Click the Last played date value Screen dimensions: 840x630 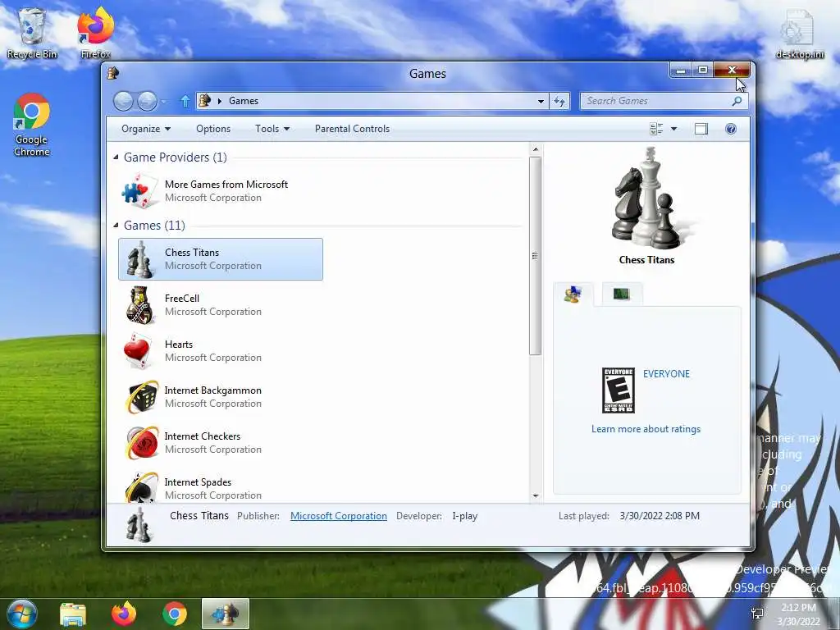click(660, 516)
